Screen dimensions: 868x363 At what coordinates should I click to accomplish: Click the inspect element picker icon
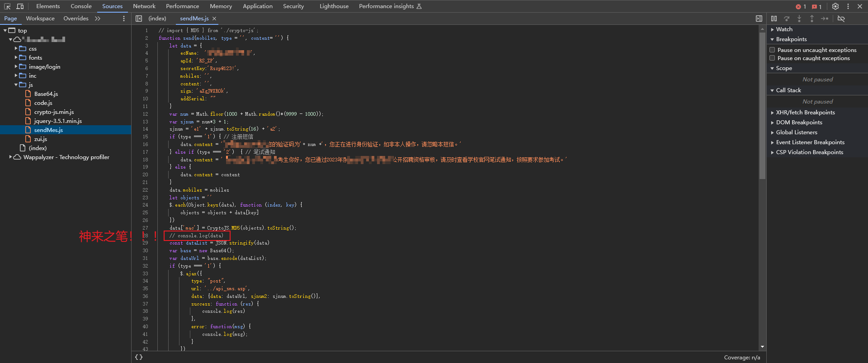7,6
